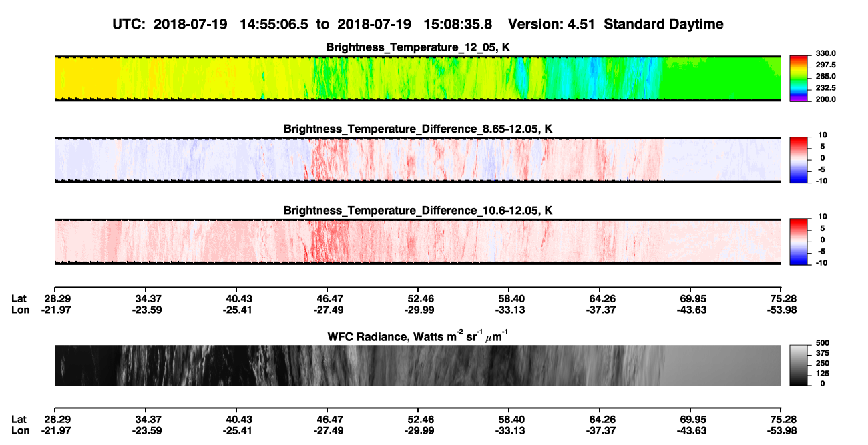This screenshot has height=445, width=868.
Task: Click latitude '75.28' on the axis under the 10.6-12.05 panel
Action: 784,299
